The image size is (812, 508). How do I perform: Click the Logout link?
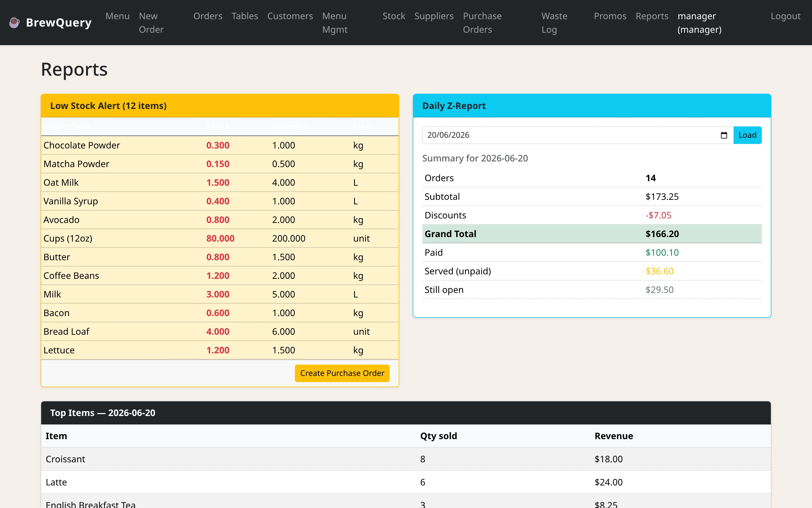click(x=785, y=16)
